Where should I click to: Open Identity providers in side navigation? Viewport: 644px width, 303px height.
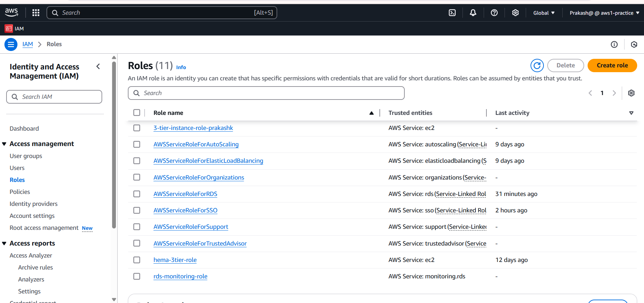point(33,204)
